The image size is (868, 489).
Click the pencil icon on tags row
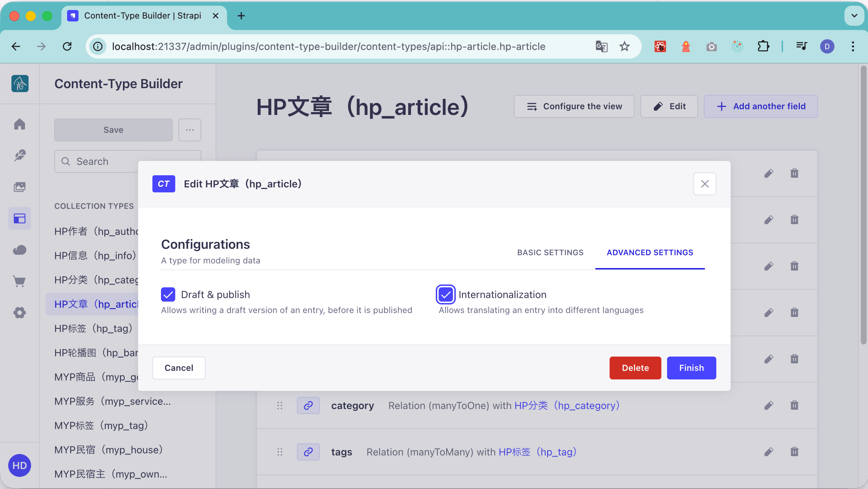[769, 452]
